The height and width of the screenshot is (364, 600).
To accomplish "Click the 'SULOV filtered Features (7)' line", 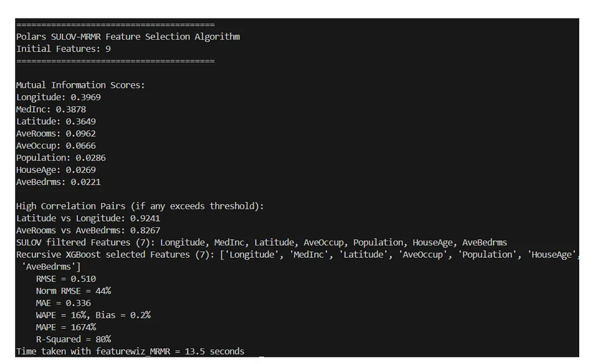I will (261, 242).
